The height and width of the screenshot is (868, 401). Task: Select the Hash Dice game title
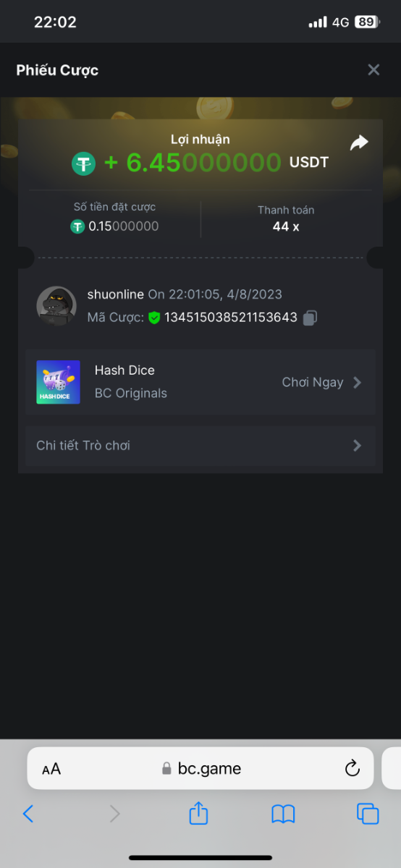click(x=124, y=370)
